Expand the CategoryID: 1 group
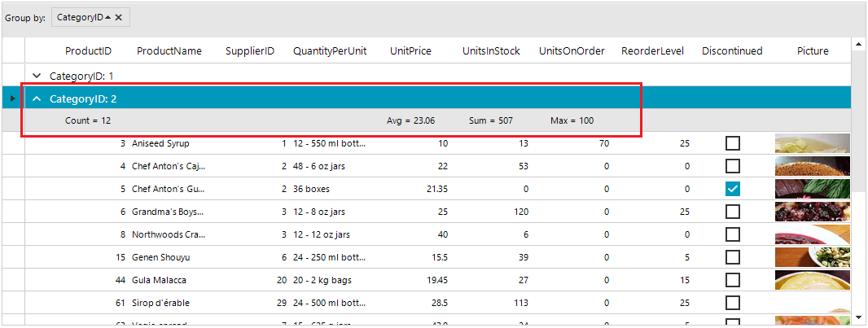Viewport: 868px width, 328px height. click(x=37, y=76)
